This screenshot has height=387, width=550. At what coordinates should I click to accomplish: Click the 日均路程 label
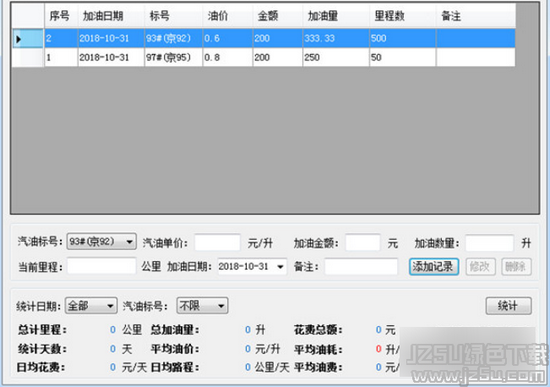pyautogui.click(x=175, y=368)
